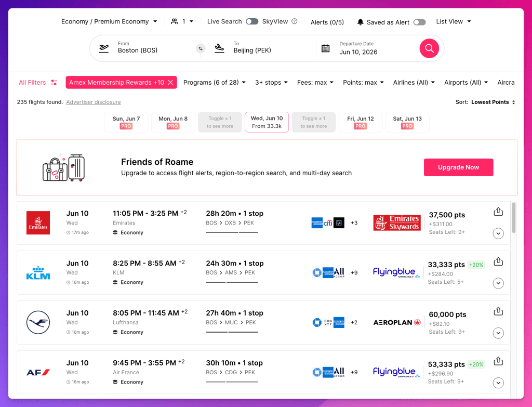Click Flying Blue logo in KLM row
Image resolution: width=532 pixels, height=407 pixels.
pyautogui.click(x=396, y=272)
